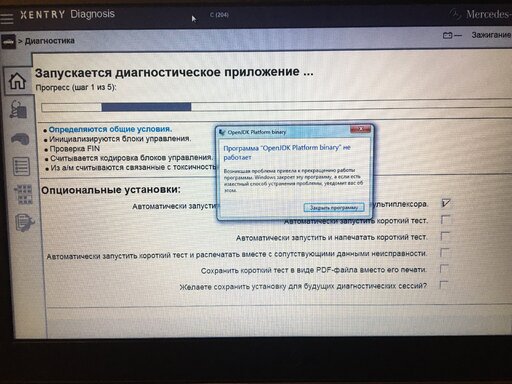Click the OpenJDK dialog title bar icon
The image size is (512, 384).
[222, 132]
